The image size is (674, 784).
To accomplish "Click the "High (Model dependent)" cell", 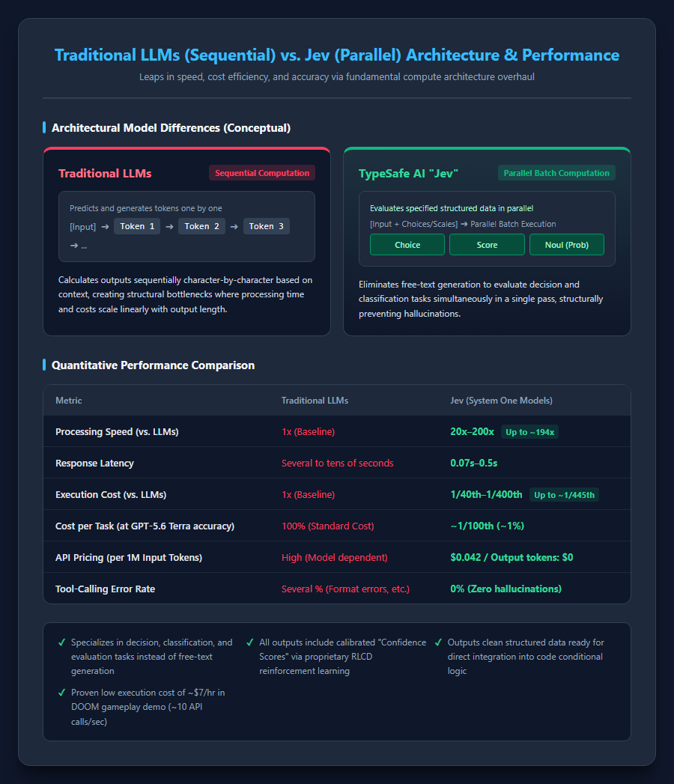I will tap(335, 558).
